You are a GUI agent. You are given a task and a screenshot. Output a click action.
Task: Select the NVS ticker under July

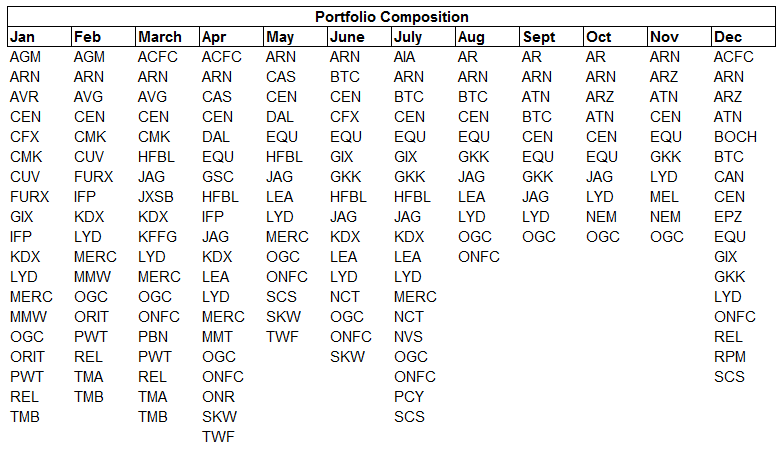[x=409, y=337]
